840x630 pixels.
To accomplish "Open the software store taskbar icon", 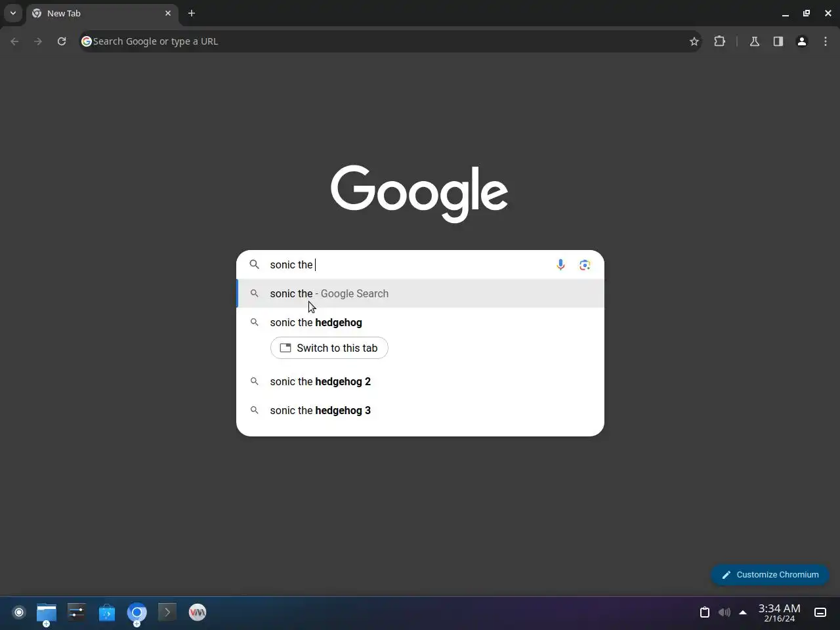I will 107,612.
